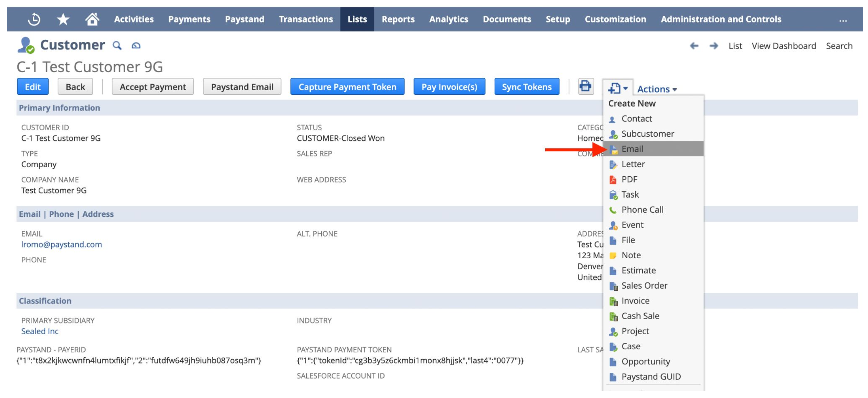Select Contact from Create New menu

pos(653,118)
